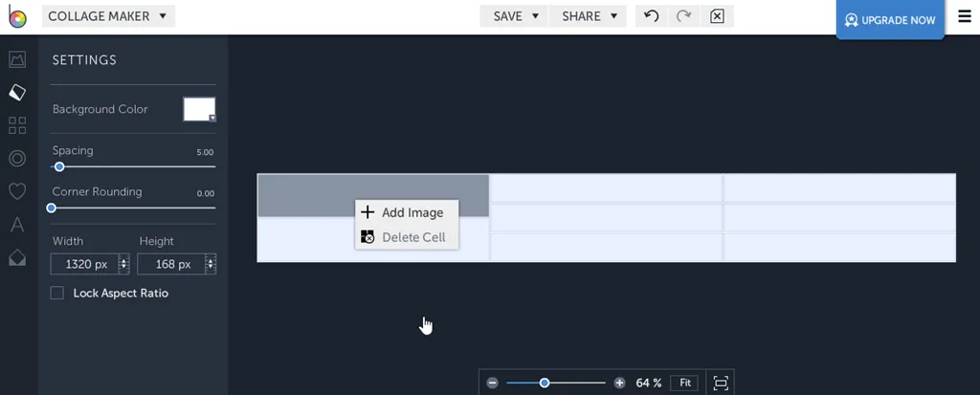The image size is (980, 395).
Task: Click the zoom level slider handle
Action: [545, 383]
